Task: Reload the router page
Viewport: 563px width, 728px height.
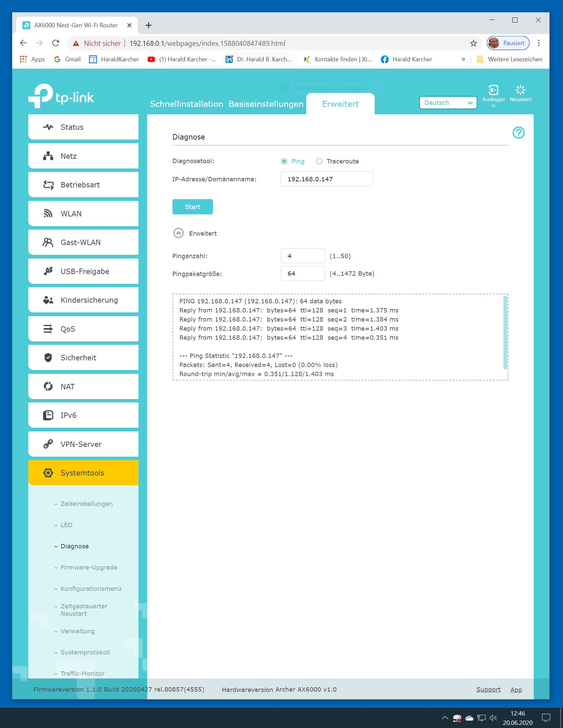Action: click(x=56, y=43)
